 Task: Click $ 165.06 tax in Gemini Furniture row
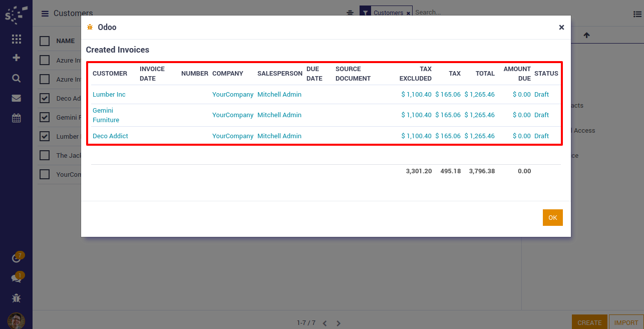coord(448,115)
